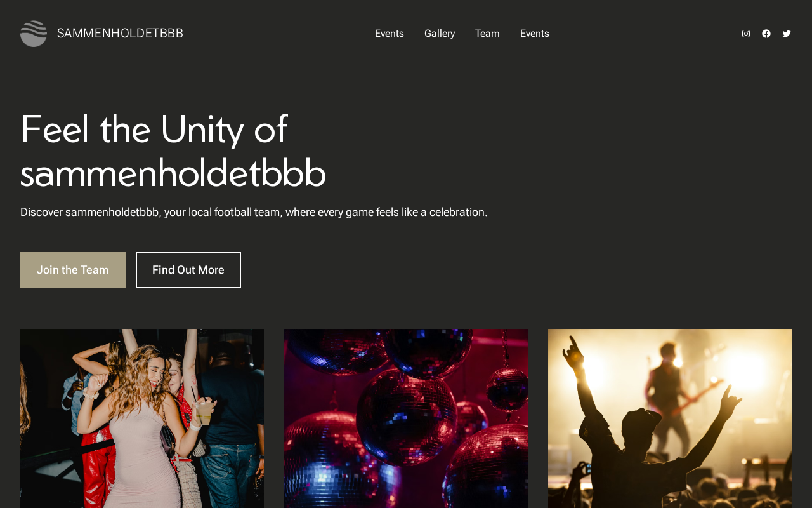Open the red disco balls photo
812x508 pixels.
coord(406,418)
